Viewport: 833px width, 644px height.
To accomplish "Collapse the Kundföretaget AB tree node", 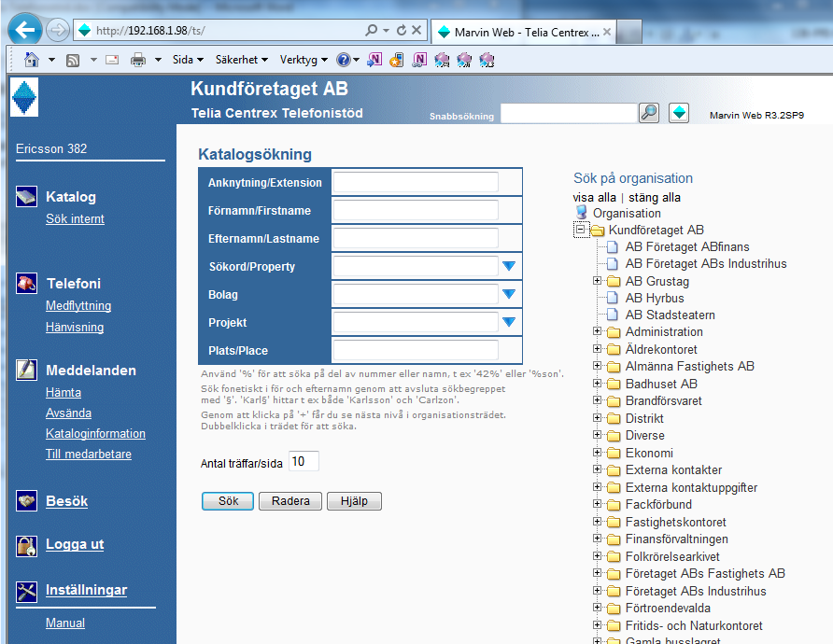I will 581,230.
